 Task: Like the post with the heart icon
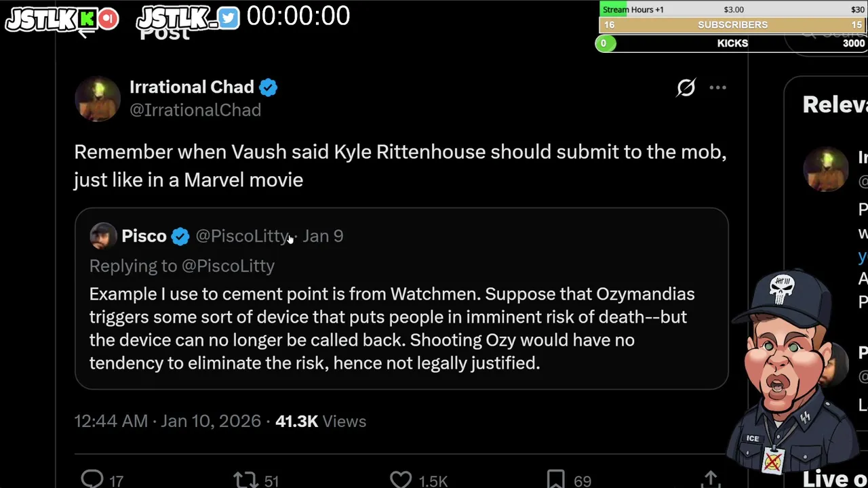click(401, 480)
